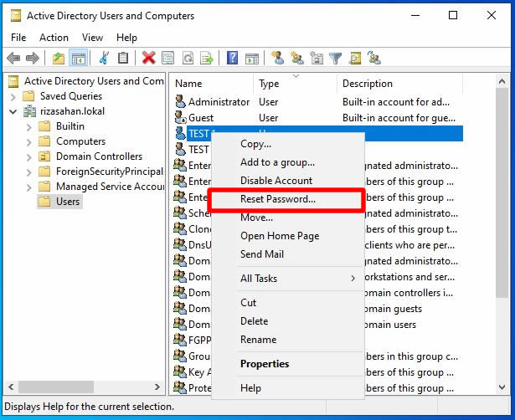
Task: Collapse the rizasahan.lokal domain node
Action: pos(13,111)
